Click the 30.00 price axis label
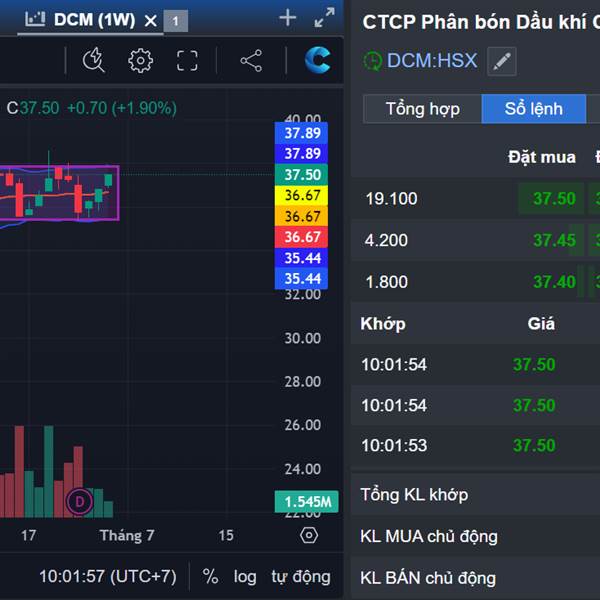 pos(303,338)
